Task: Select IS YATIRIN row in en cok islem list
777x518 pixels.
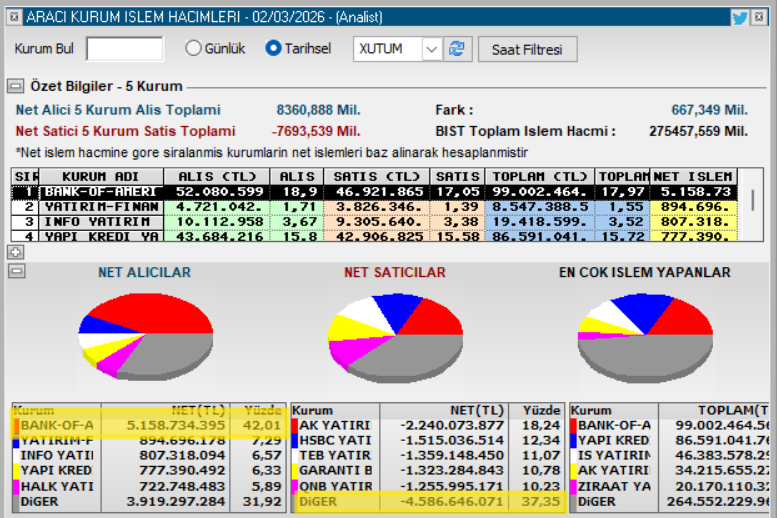Action: pos(669,455)
